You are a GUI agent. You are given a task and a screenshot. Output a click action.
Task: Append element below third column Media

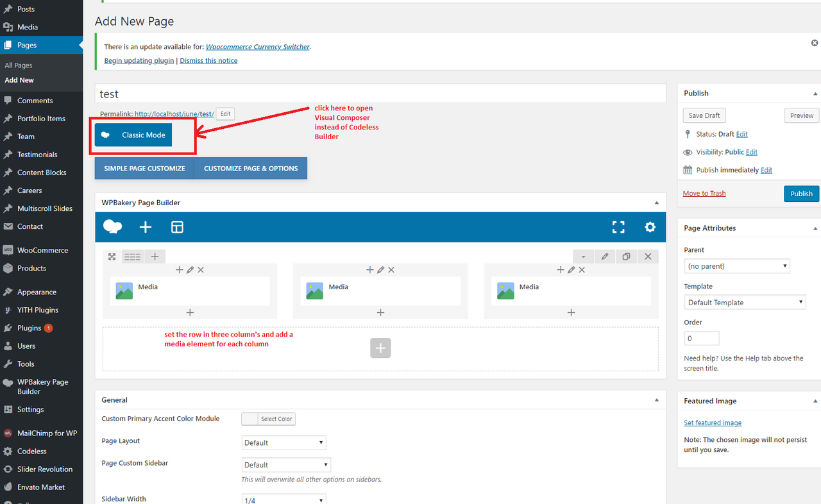[x=571, y=312]
